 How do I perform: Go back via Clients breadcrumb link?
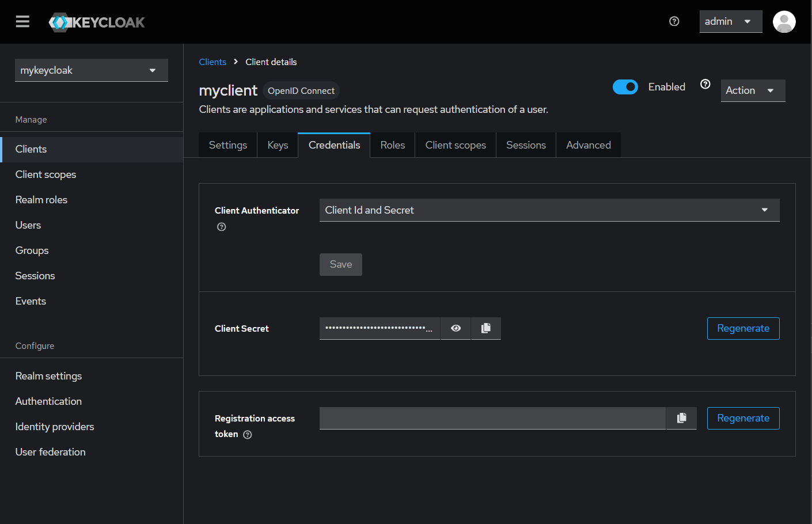[213, 62]
